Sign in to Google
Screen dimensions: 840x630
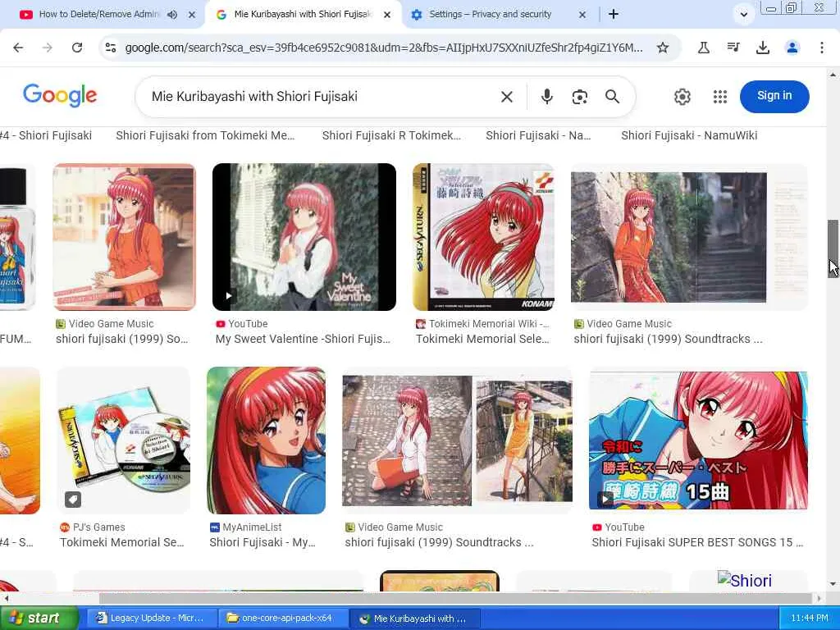click(x=774, y=97)
